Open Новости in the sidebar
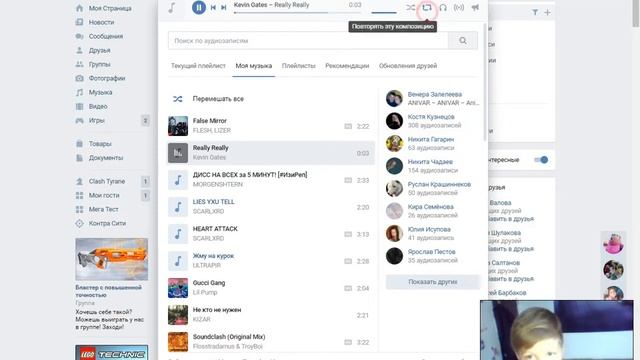The height and width of the screenshot is (360, 640). (101, 22)
